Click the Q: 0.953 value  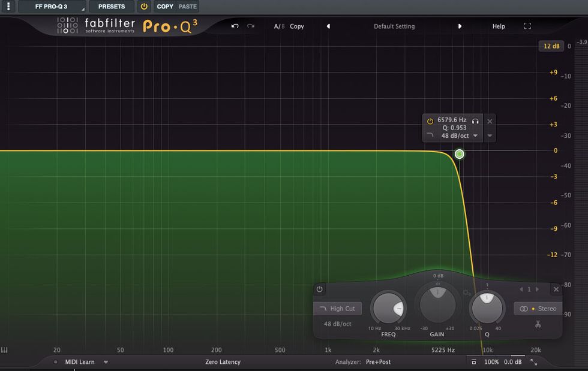pyautogui.click(x=455, y=128)
